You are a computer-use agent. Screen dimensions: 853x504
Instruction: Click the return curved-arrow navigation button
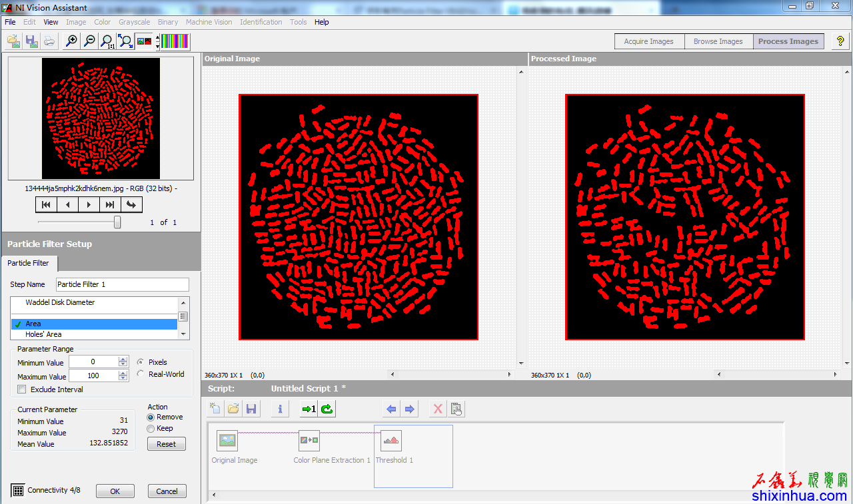pos(131,204)
